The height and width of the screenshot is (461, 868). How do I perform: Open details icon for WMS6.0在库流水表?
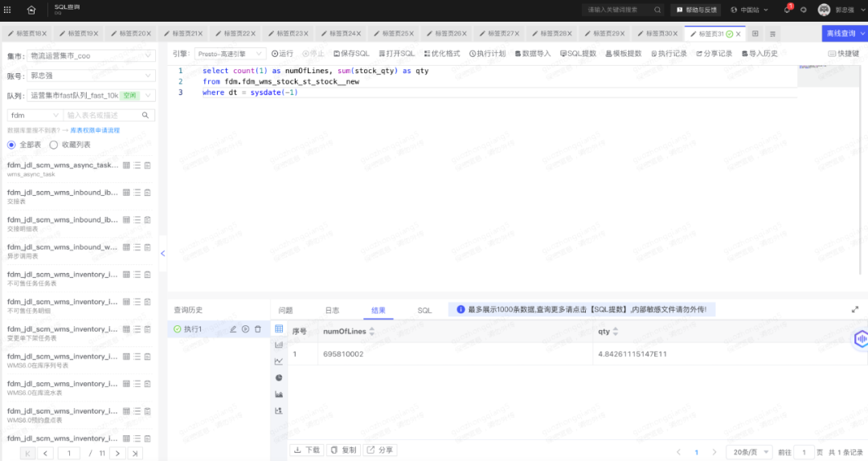148,384
